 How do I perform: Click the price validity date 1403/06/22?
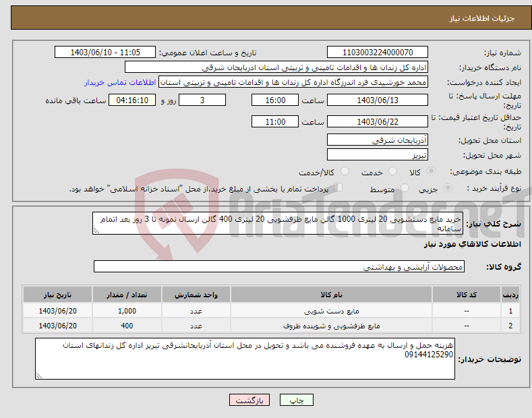(x=378, y=121)
